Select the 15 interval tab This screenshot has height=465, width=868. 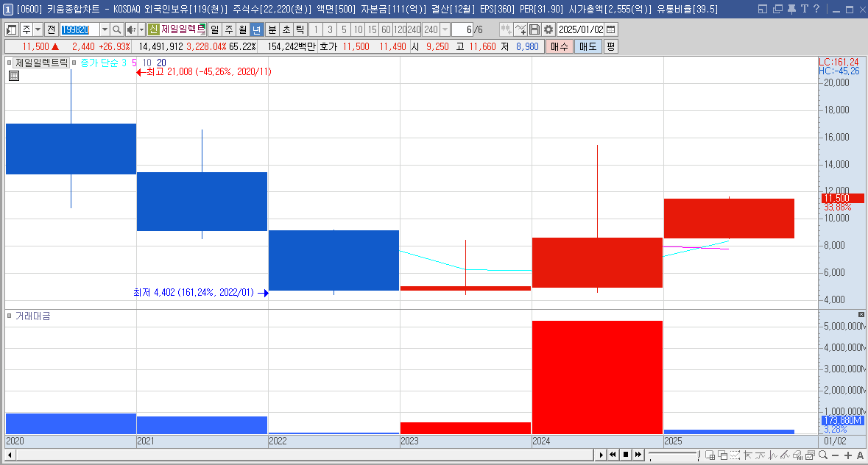[x=372, y=30]
